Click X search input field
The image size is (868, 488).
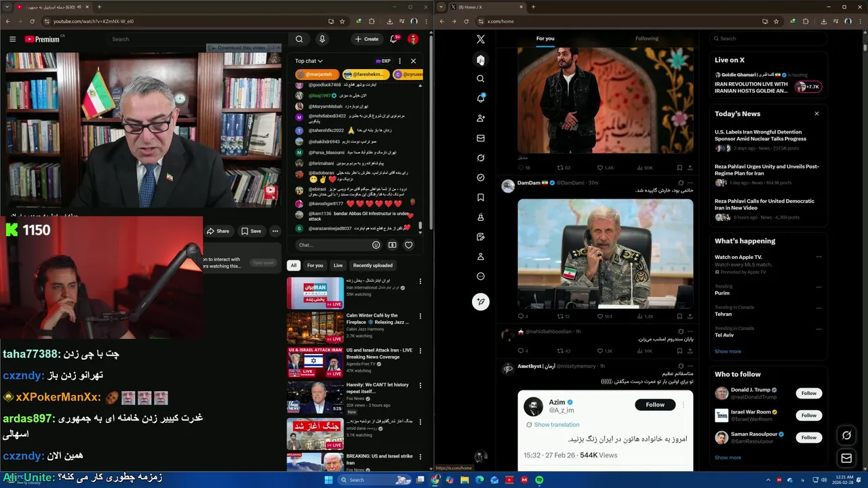pos(768,39)
